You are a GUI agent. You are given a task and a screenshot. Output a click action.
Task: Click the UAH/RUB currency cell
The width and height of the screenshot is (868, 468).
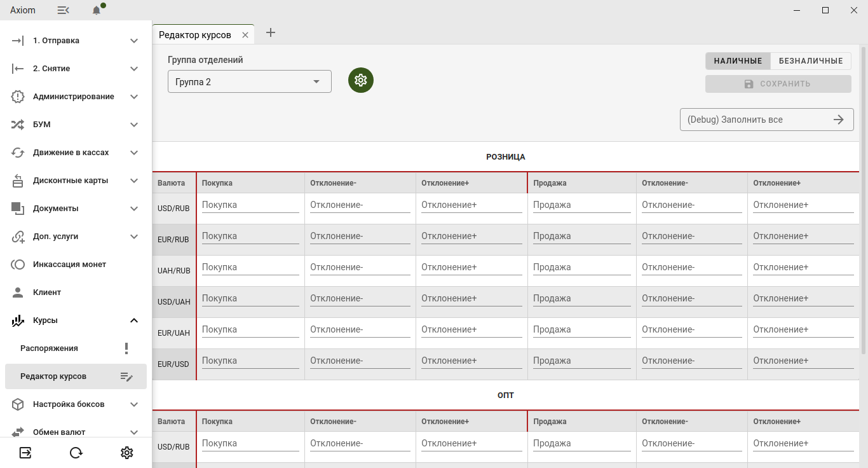tap(174, 271)
